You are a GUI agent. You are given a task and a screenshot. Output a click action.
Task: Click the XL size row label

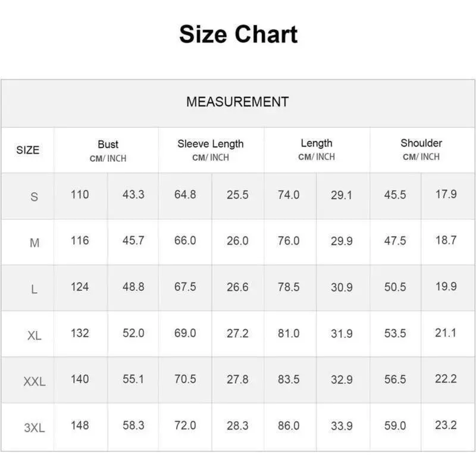34,336
